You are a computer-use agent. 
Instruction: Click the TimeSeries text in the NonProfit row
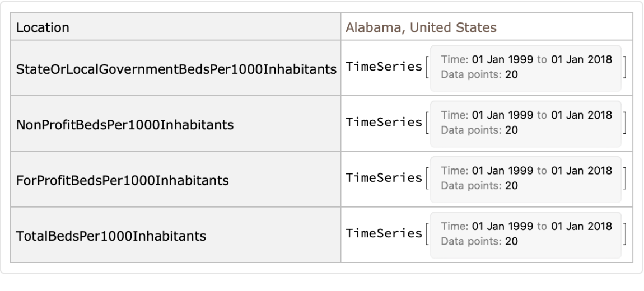click(384, 123)
